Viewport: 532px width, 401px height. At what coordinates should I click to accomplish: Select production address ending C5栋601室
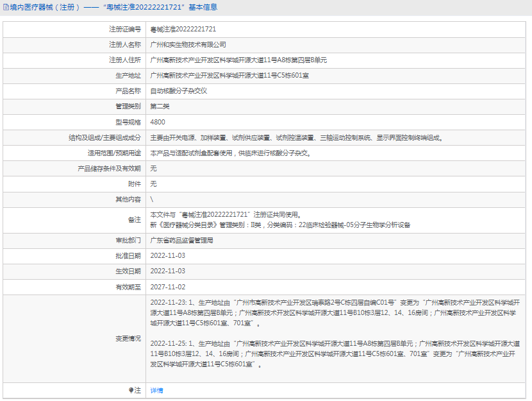(229, 75)
